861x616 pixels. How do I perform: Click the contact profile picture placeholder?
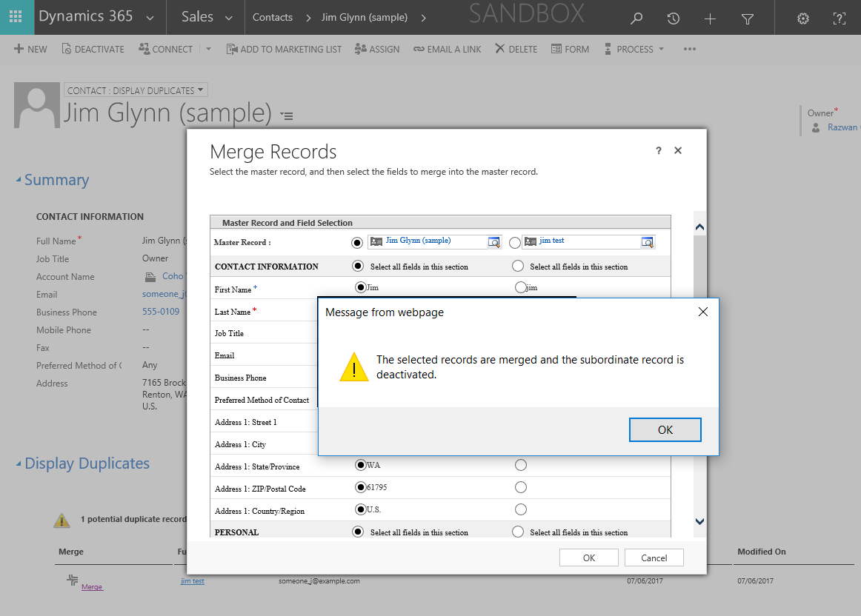[37, 105]
